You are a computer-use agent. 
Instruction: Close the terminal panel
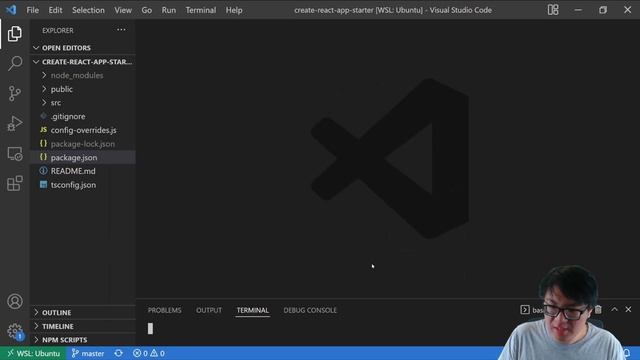click(628, 310)
